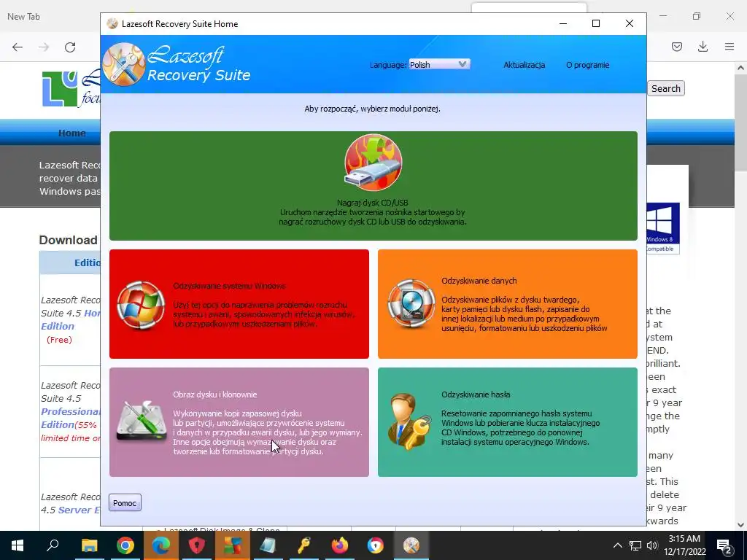Click the golden key taskbar icon
The image size is (747, 560).
coord(304,545)
